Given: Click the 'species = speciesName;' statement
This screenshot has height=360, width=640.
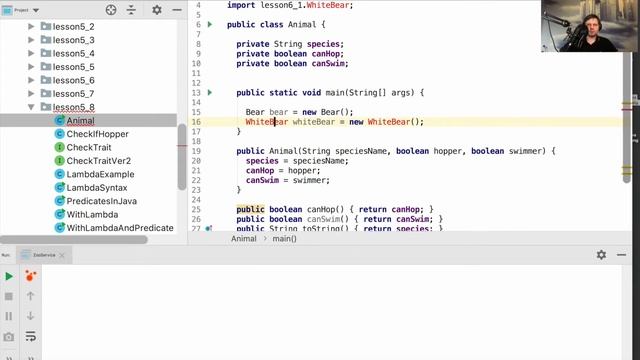Looking at the screenshot, I should 297,161.
